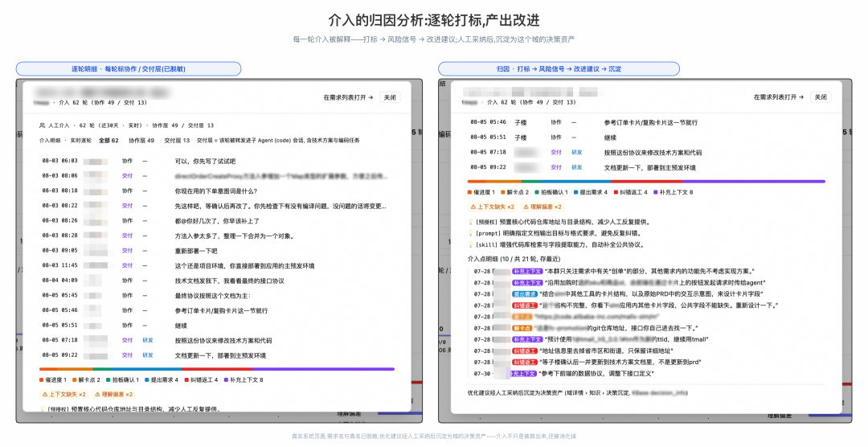Click the warning icon in 归因's 理解偏差 ×2 tag
Viewport: 868px width, 447px height.
[x=526, y=207]
